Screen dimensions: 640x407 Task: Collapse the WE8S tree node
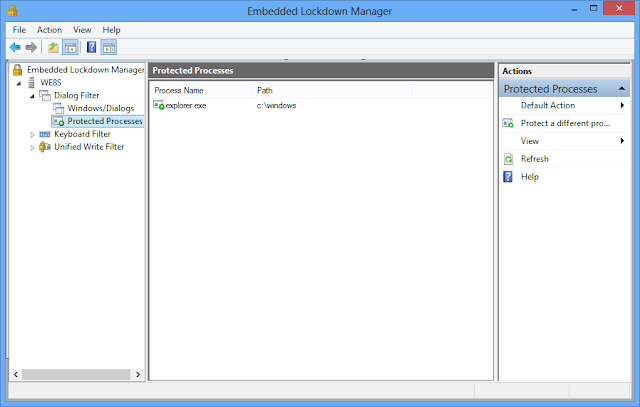(19, 83)
